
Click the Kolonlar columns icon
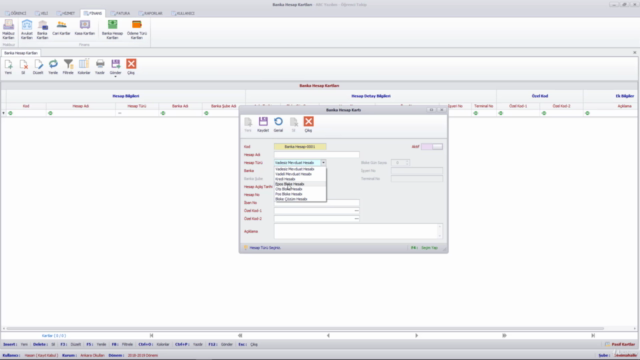click(84, 67)
